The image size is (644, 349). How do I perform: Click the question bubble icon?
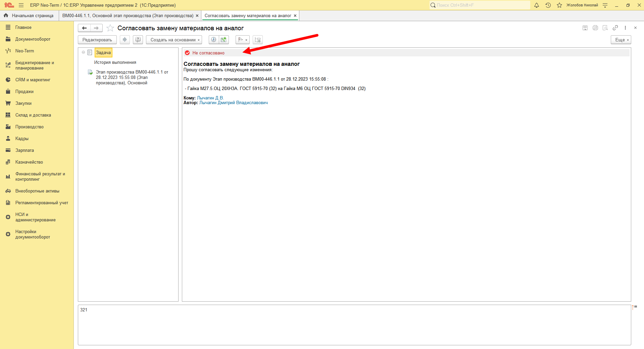pos(138,40)
